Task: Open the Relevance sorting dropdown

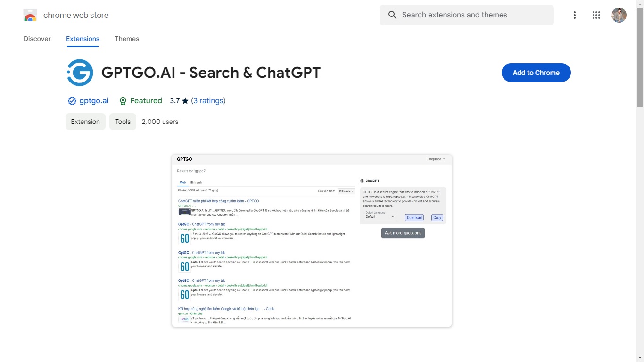Action: [346, 191]
